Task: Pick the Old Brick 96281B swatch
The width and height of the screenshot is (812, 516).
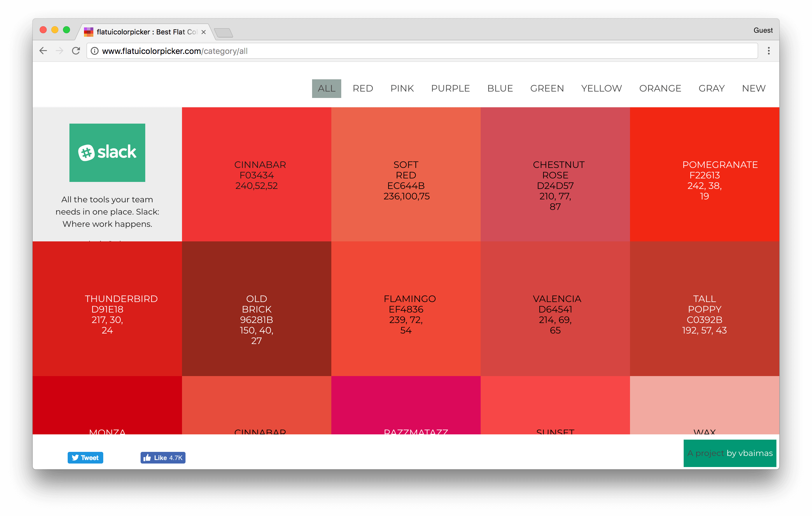Action: (x=256, y=308)
